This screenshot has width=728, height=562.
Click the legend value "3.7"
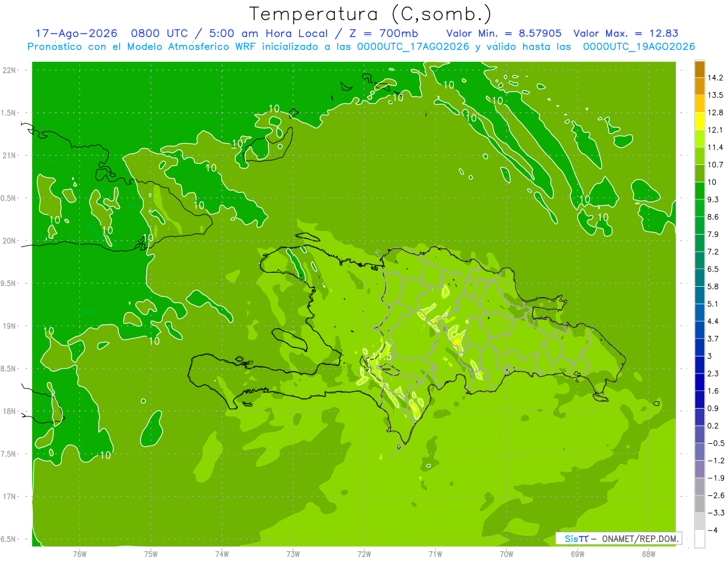713,338
